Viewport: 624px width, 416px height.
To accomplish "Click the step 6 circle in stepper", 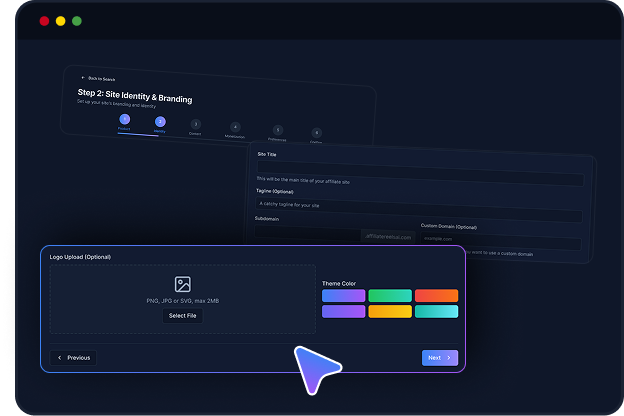I will pyautogui.click(x=316, y=133).
